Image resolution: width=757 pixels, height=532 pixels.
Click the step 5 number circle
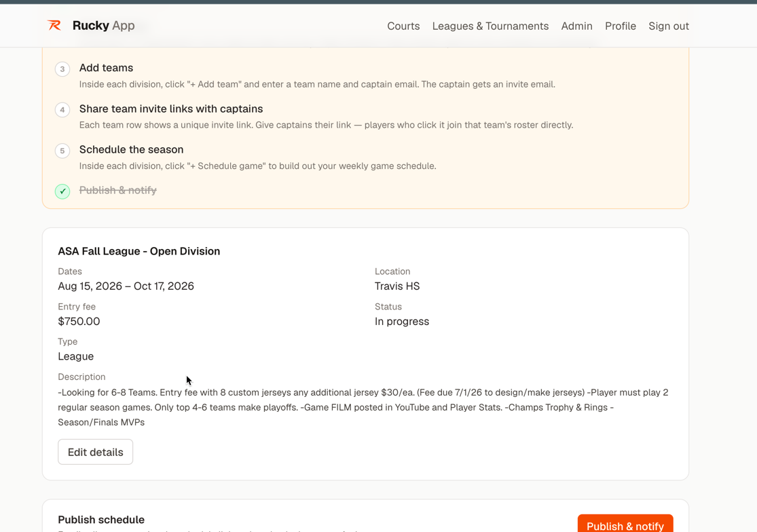62,151
